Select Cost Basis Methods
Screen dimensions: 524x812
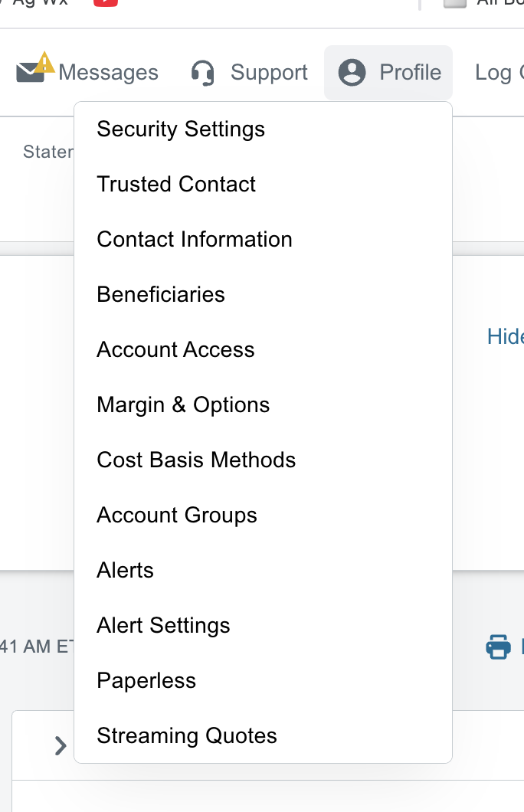pyautogui.click(x=196, y=460)
